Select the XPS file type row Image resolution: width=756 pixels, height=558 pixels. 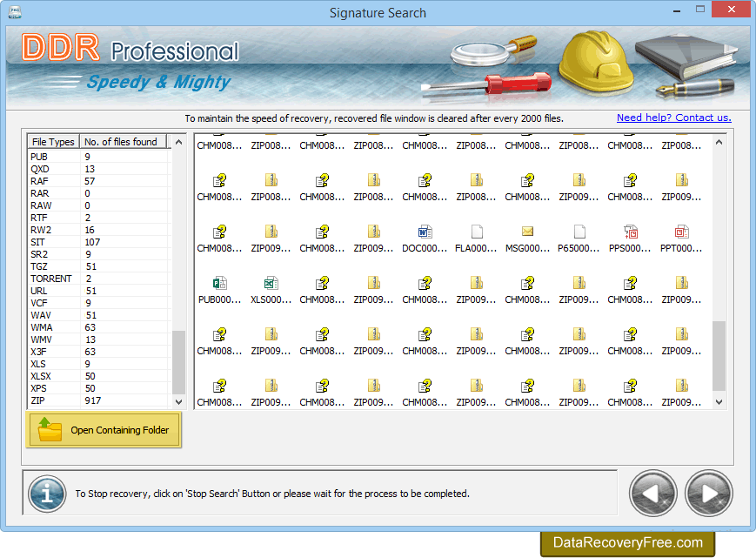click(x=99, y=388)
